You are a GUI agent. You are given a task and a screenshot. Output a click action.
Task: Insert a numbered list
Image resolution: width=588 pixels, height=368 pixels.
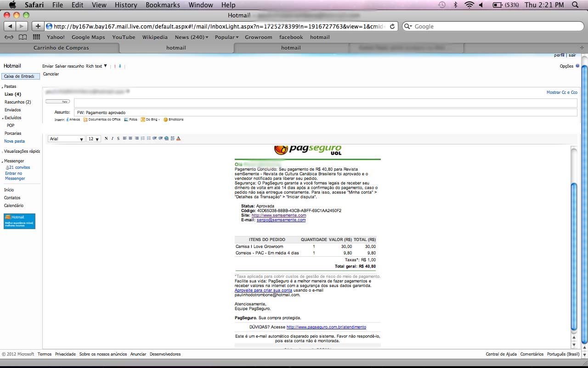(142, 138)
